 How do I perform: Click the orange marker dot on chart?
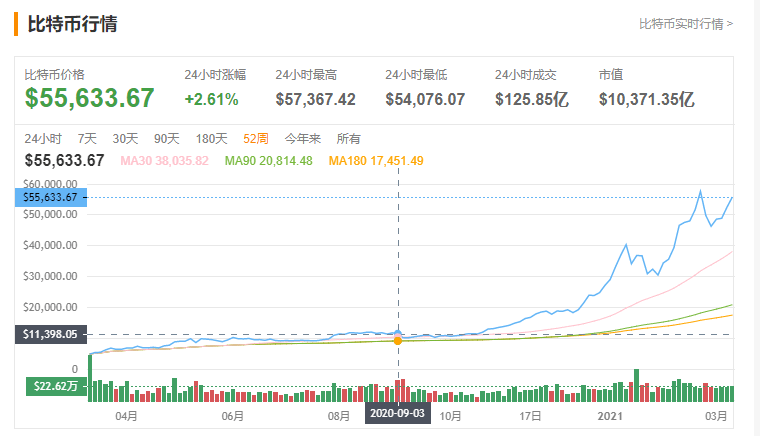click(x=398, y=341)
